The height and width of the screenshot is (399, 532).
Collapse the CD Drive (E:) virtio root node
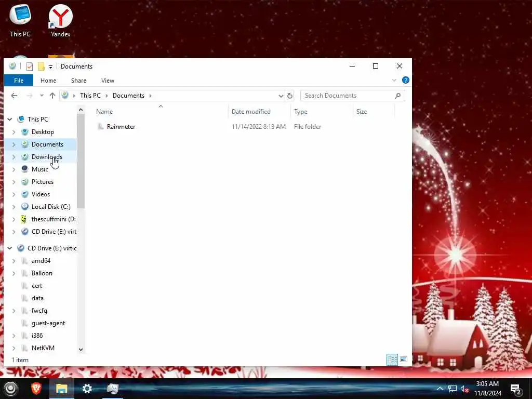point(10,248)
